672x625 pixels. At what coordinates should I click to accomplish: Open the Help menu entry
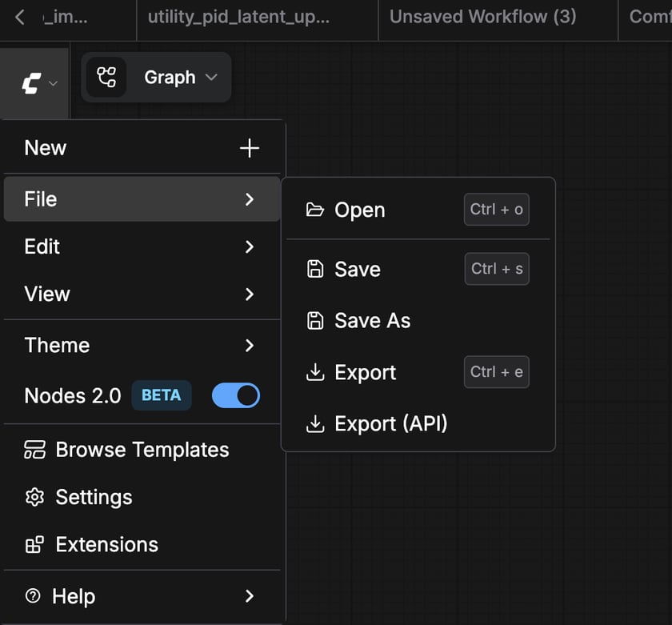tap(142, 596)
